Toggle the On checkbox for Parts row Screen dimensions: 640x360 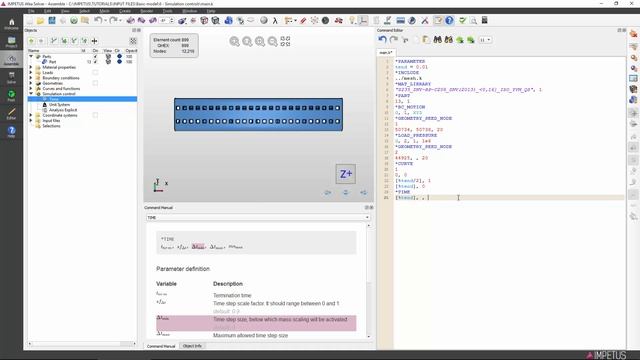coord(95,56)
